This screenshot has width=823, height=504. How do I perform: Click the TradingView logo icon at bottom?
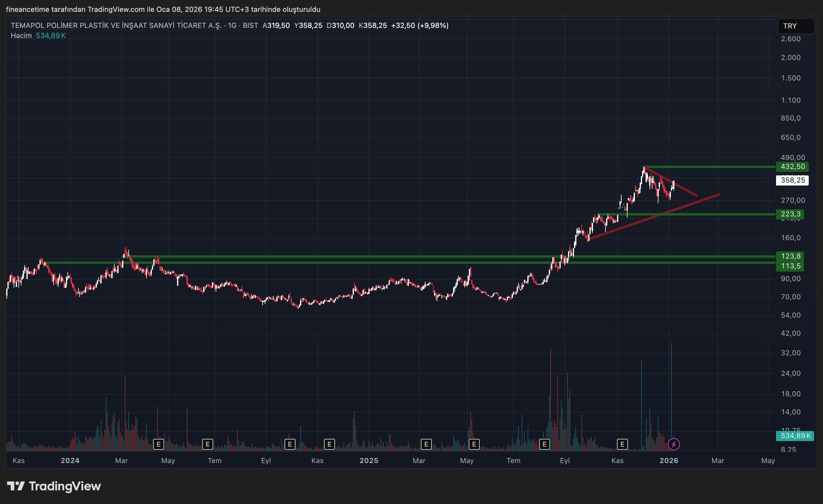16,486
